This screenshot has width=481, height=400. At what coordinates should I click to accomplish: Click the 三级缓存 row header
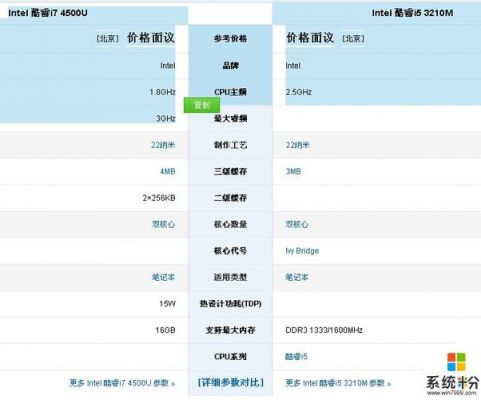[x=230, y=171]
